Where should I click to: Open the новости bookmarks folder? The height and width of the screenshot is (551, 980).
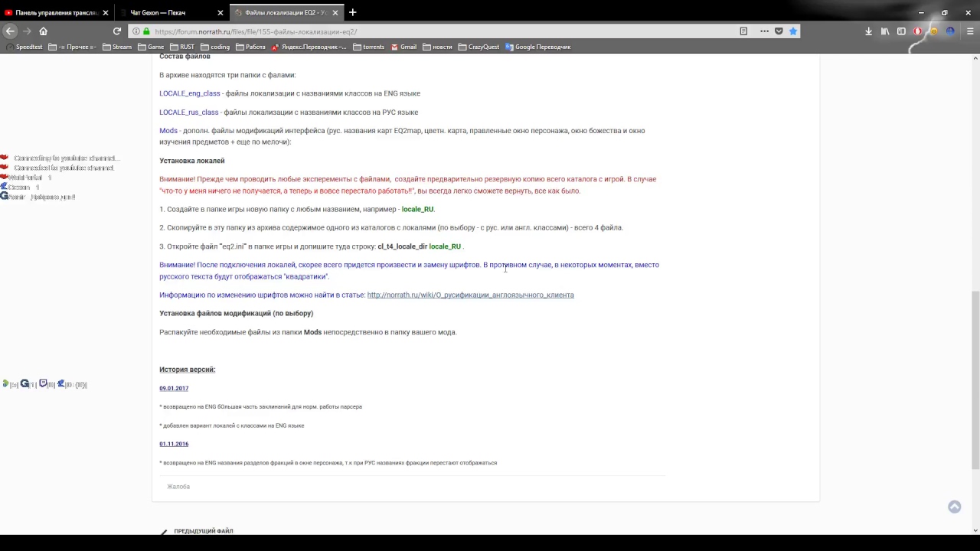pos(437,47)
